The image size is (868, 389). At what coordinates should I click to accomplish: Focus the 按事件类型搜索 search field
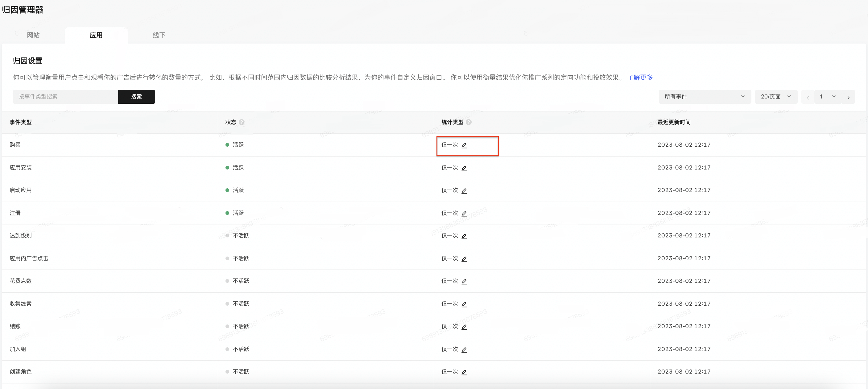(65, 97)
